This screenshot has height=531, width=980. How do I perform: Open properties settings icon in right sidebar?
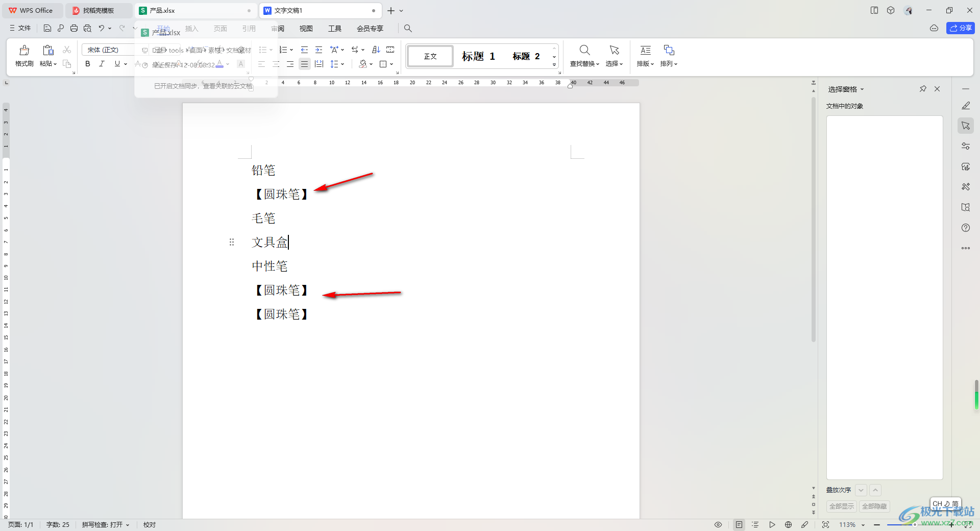click(x=966, y=146)
